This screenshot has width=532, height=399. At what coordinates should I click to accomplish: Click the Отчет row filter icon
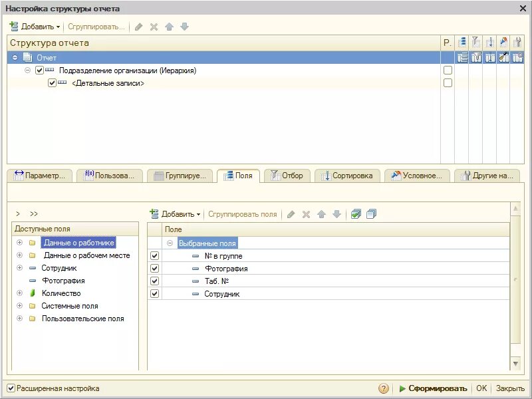click(x=476, y=57)
